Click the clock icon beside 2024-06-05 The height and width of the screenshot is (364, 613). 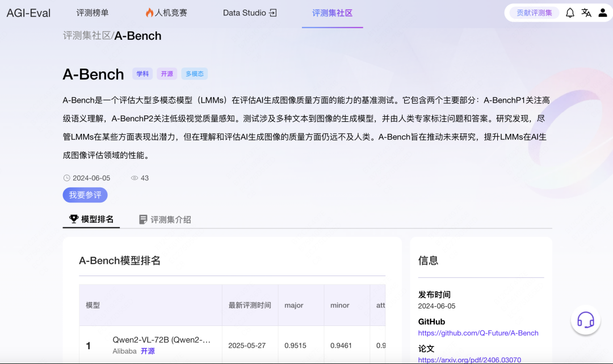coord(66,178)
